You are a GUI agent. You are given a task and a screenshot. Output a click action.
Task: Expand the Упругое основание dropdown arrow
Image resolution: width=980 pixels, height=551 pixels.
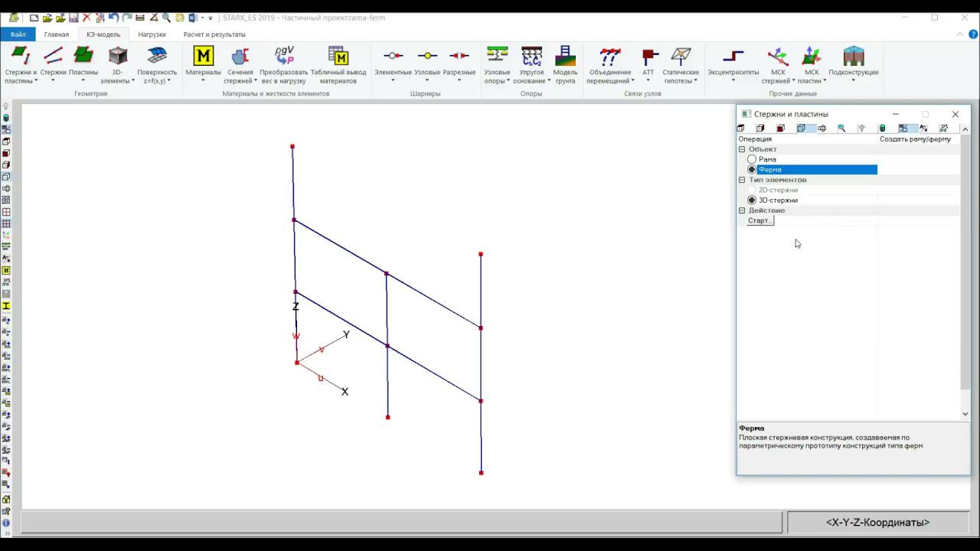click(x=549, y=81)
